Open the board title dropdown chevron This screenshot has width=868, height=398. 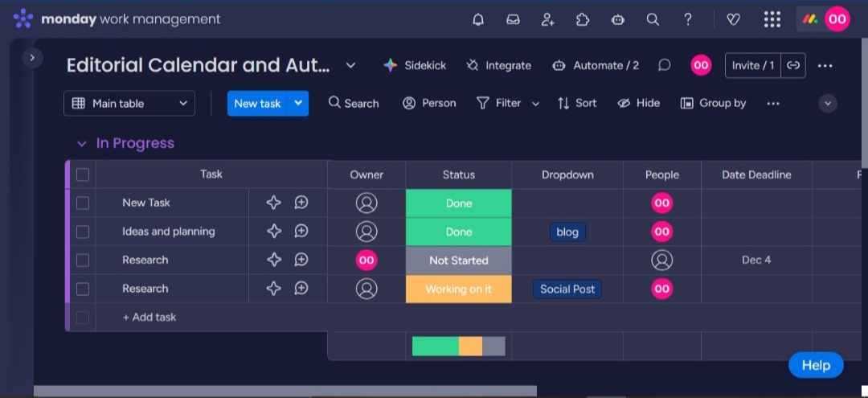click(350, 65)
